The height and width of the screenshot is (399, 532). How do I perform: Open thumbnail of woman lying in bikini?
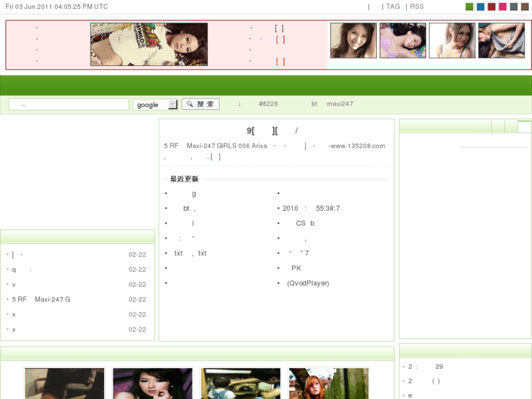pos(402,40)
